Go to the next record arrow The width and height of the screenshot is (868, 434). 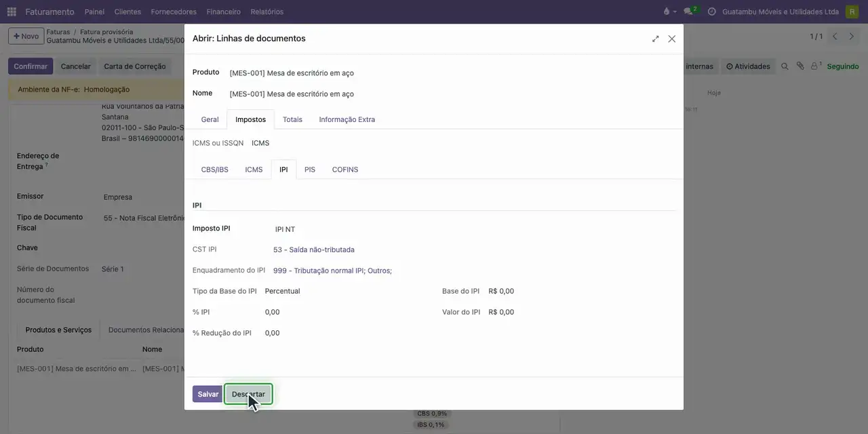(852, 37)
